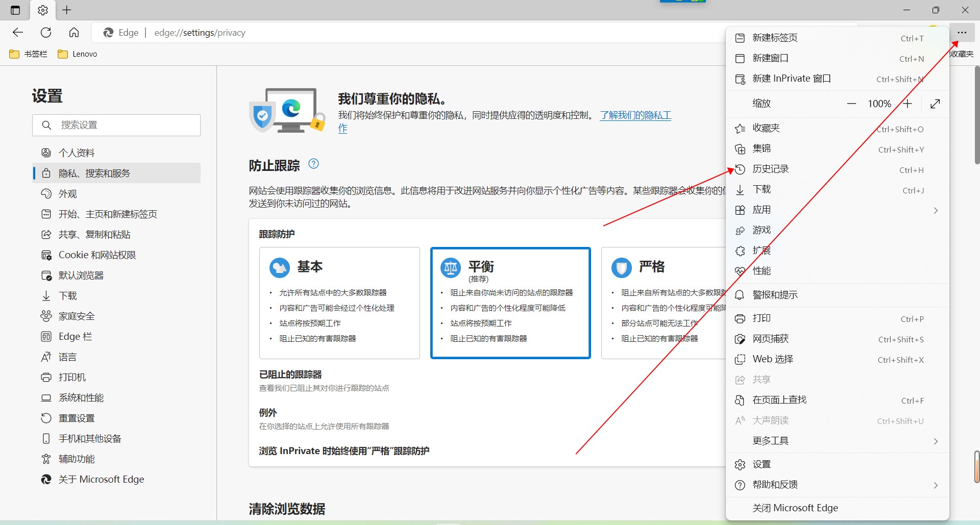Choose 关闭 Microsoft Edge
The image size is (980, 525).
click(x=837, y=508)
